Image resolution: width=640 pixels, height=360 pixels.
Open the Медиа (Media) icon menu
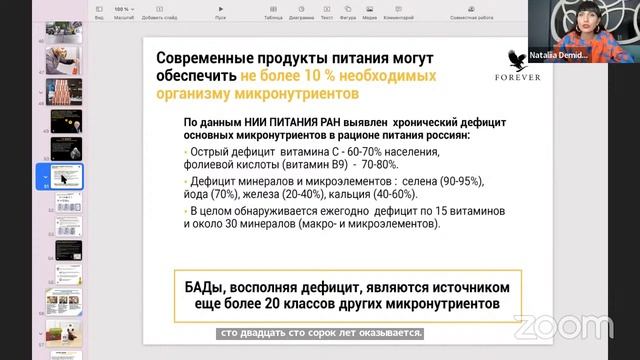point(369,9)
